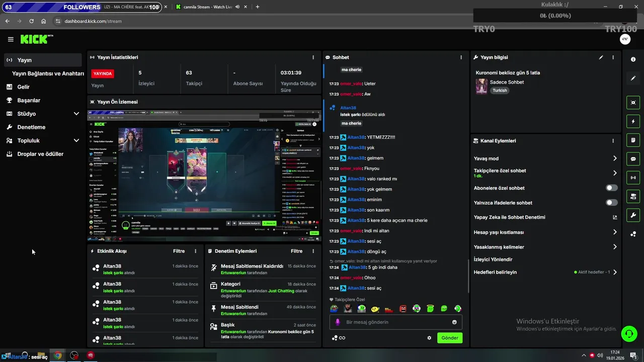
Task: Open Yasaklanmış kelimeler chevron
Action: coord(615,247)
